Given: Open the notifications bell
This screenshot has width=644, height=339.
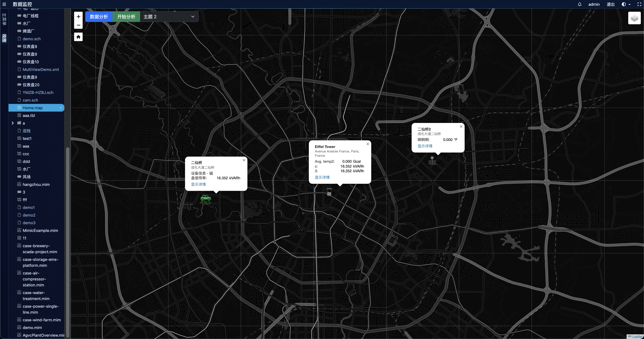Looking at the screenshot, I should [x=579, y=4].
